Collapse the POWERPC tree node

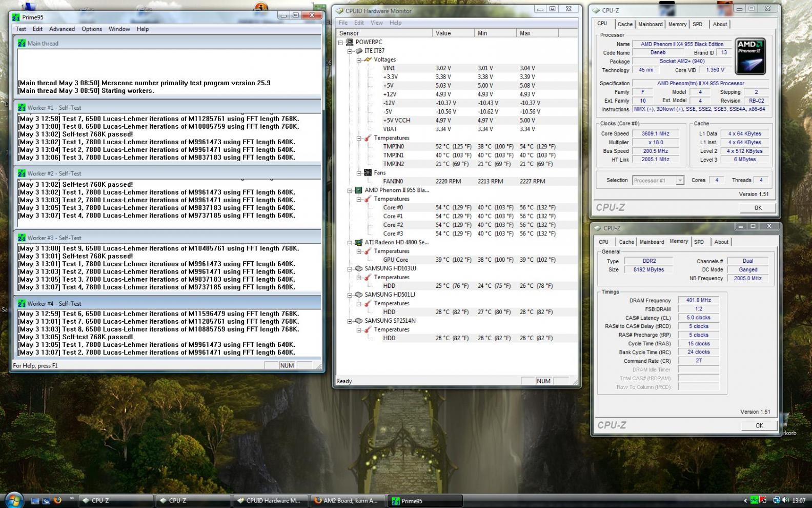[340, 43]
